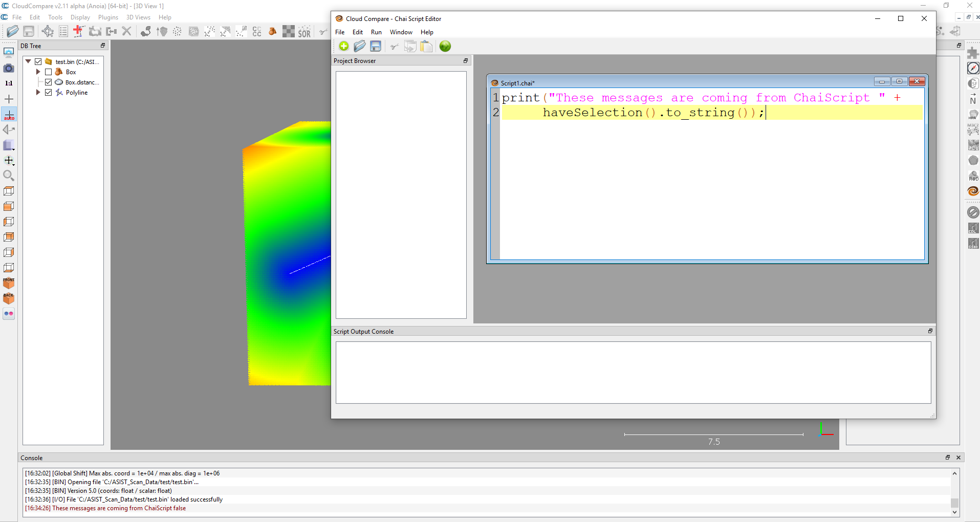Click the 1:1 zoom icon

(9, 83)
